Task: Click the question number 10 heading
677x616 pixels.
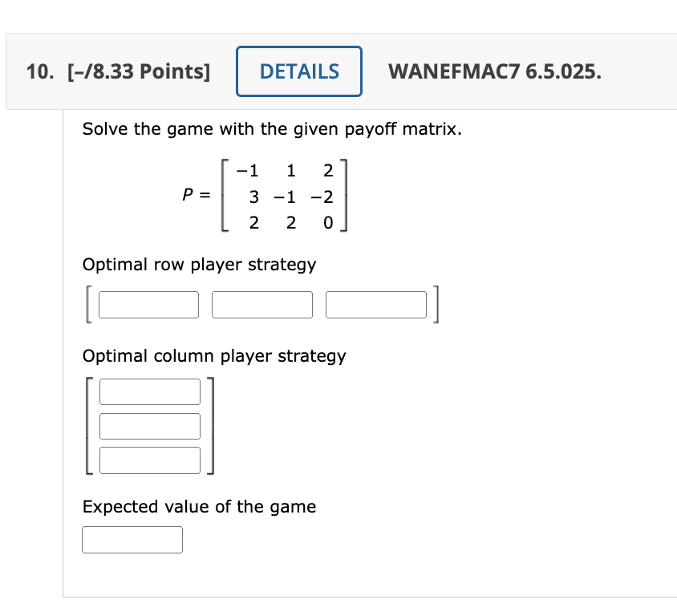Action: (35, 71)
